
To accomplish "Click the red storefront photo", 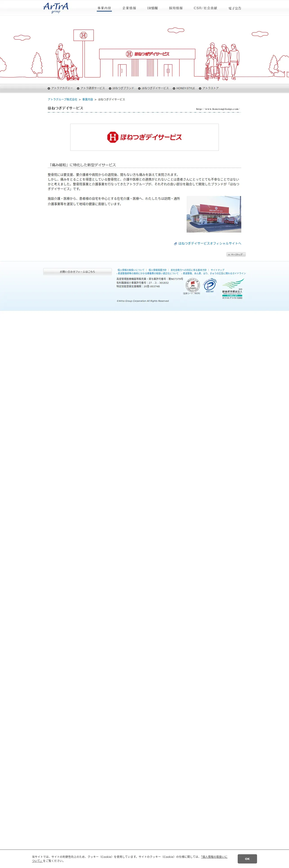I will (214, 214).
